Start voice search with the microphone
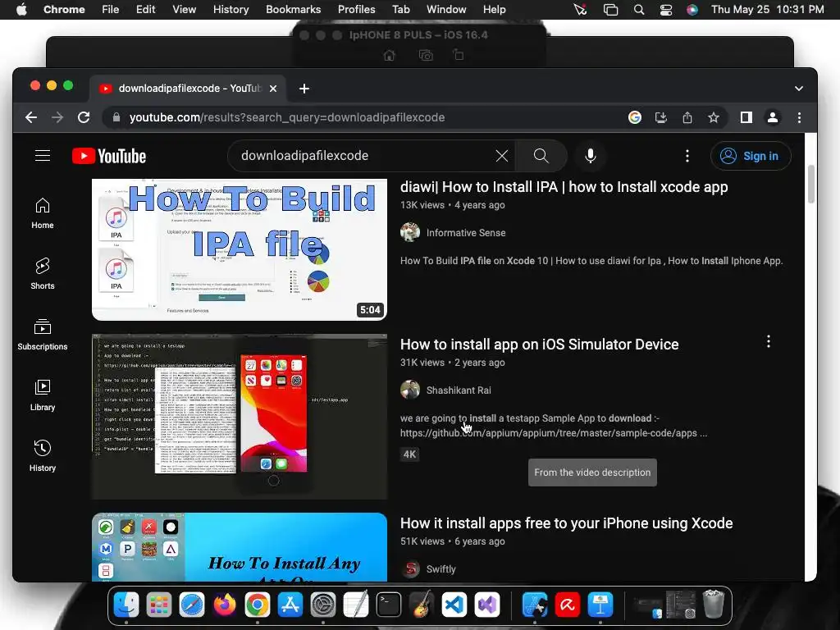This screenshot has height=630, width=840. point(591,156)
